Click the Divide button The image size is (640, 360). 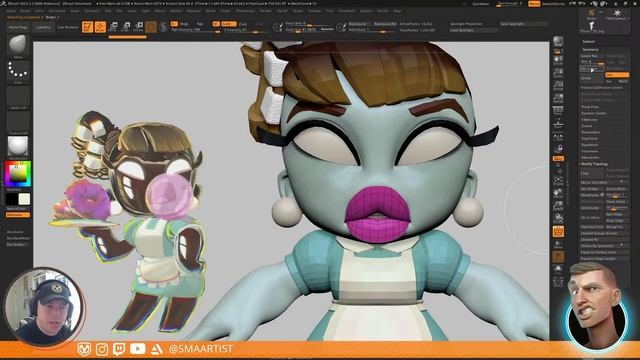592,78
